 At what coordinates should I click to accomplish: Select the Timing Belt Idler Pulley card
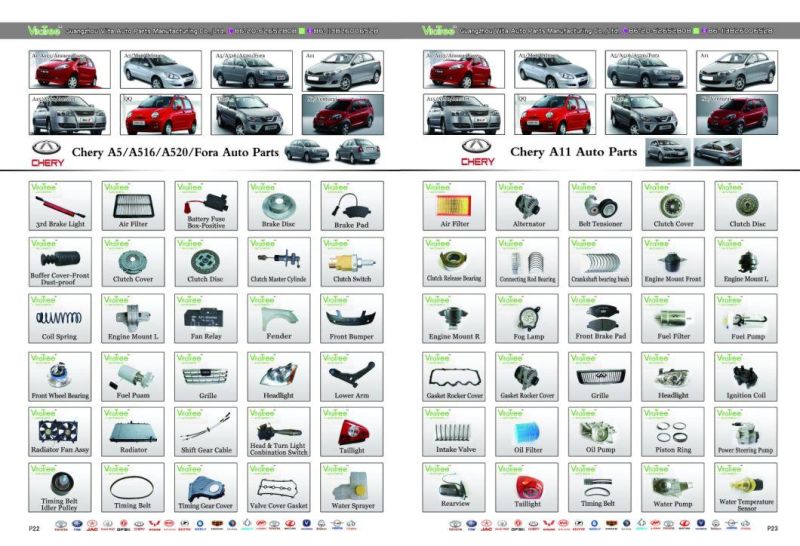pos(60,488)
